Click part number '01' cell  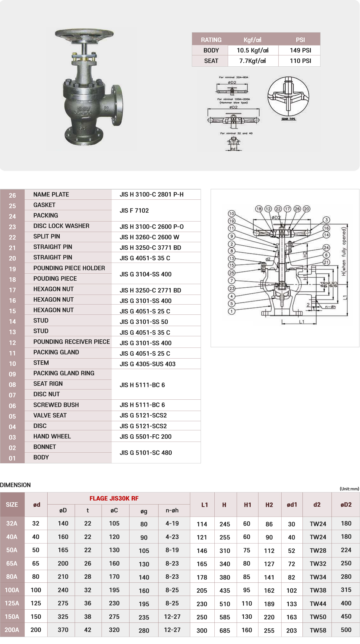click(12, 458)
